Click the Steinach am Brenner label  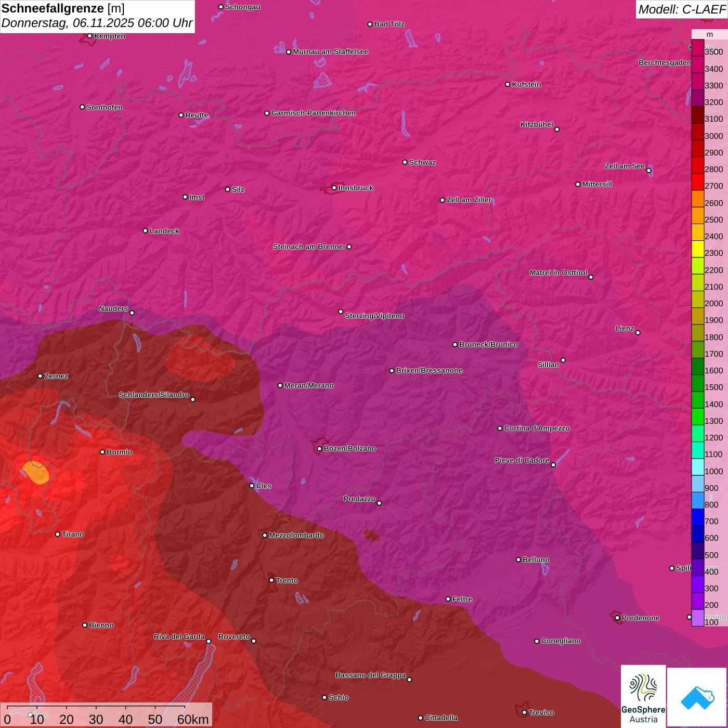click(x=309, y=246)
